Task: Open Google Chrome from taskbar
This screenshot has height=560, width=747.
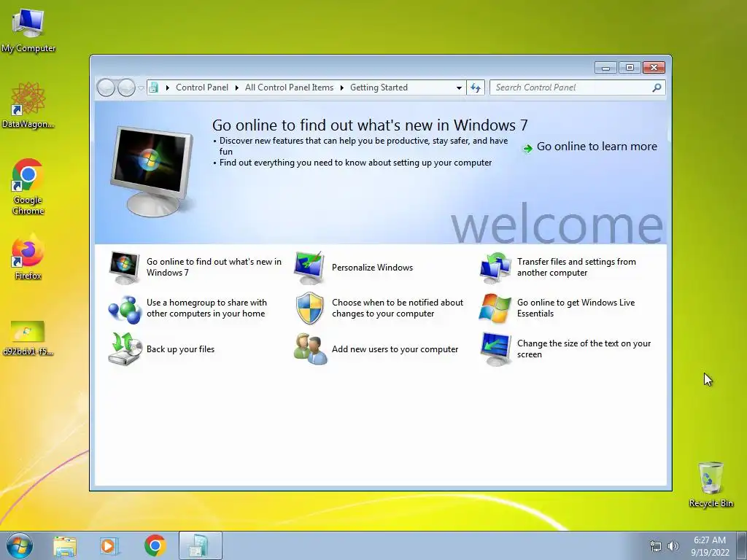Action: point(155,545)
